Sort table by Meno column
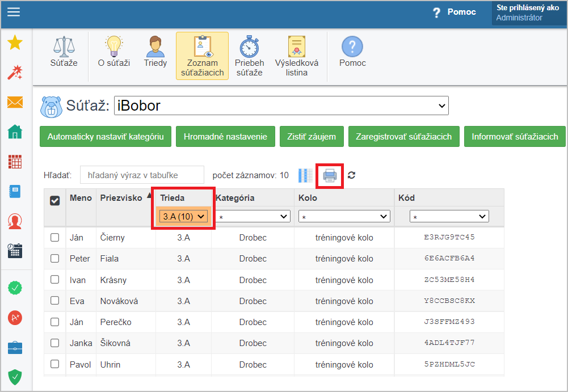568x392 pixels. coord(81,198)
